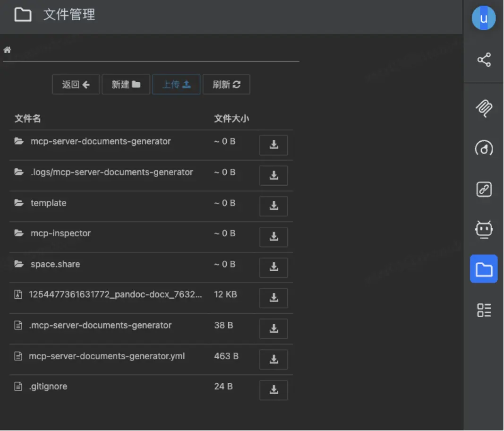
Task: Click the link icon in sidebar
Action: 484,189
